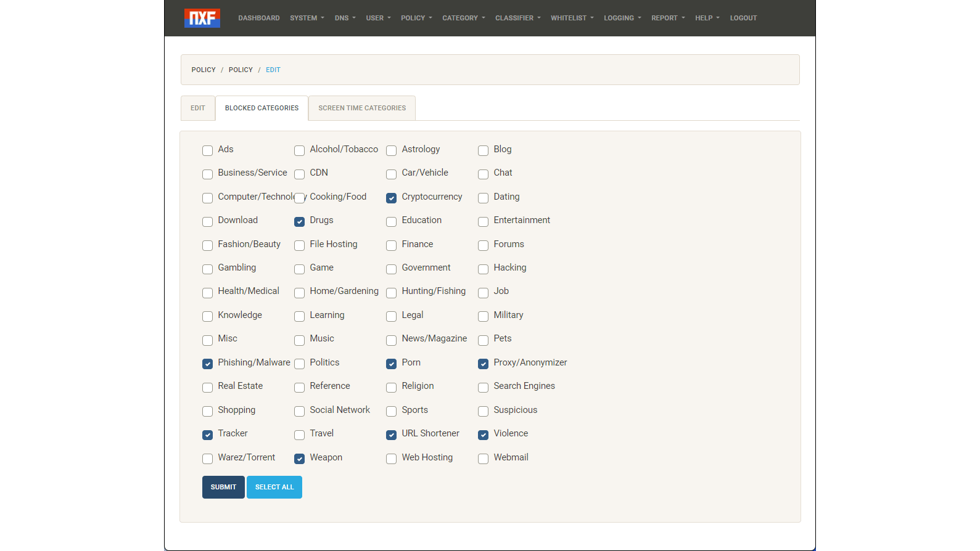The width and height of the screenshot is (980, 551).
Task: Open the Dashboard page
Action: [259, 18]
